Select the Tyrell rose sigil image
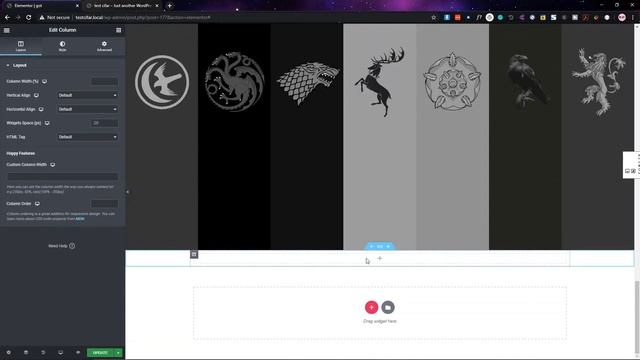The image size is (640, 360). tap(452, 81)
